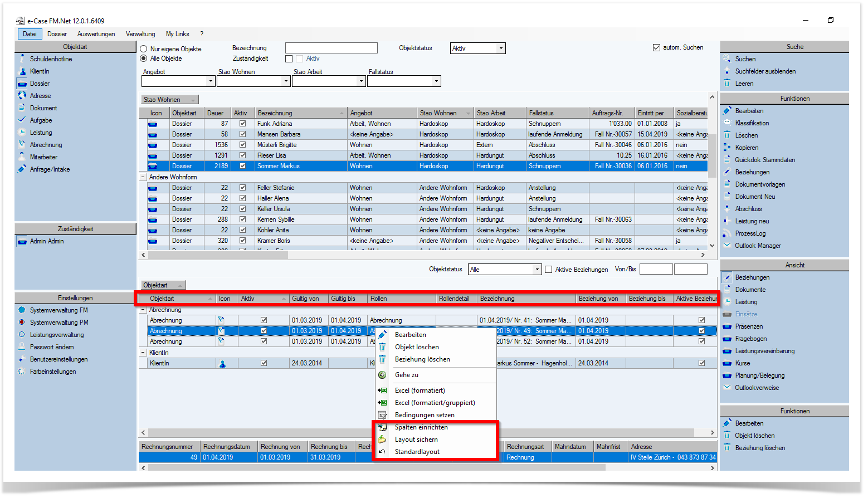
Task: Open Anfrage/Intake icon
Action: [22, 169]
